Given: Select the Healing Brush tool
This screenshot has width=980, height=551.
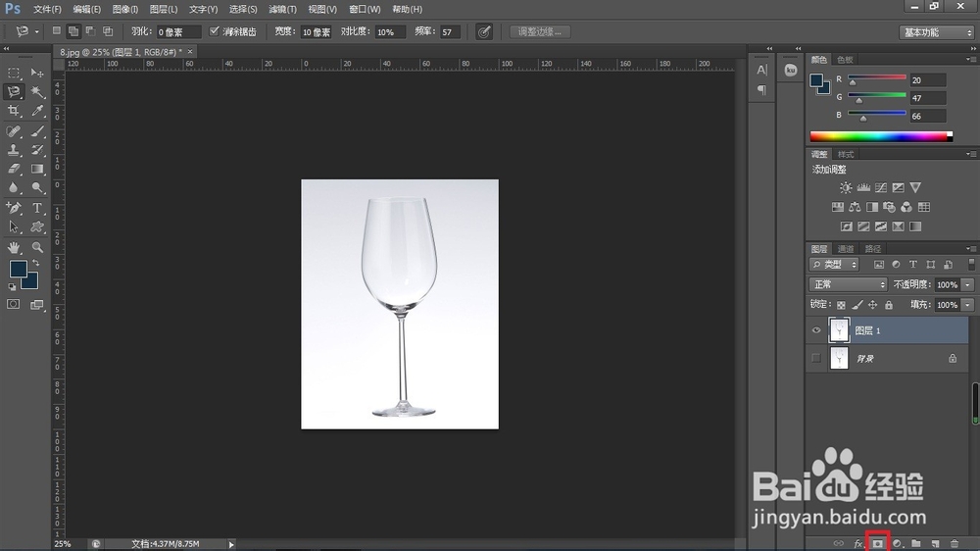Looking at the screenshot, I should click(13, 131).
